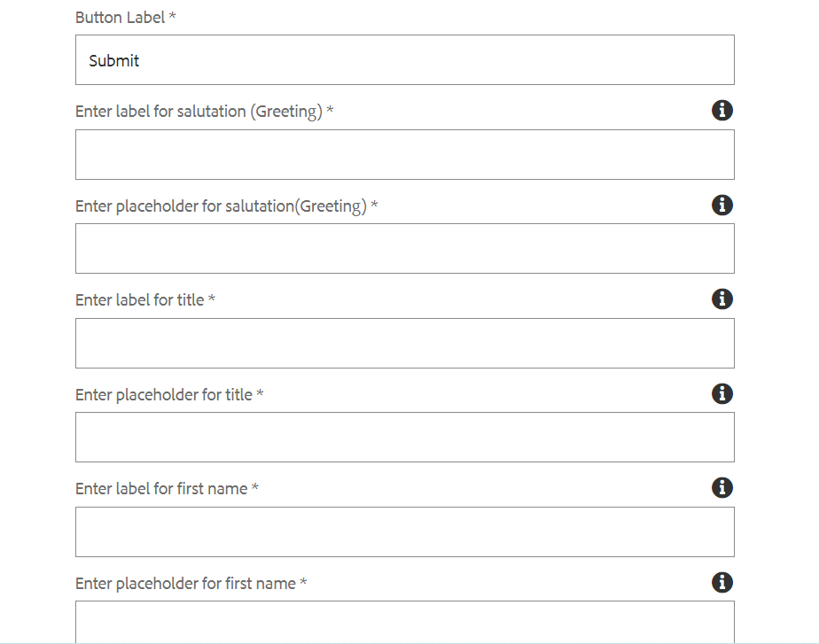View info icon beside first name label
The image size is (819, 644).
pyautogui.click(x=721, y=487)
